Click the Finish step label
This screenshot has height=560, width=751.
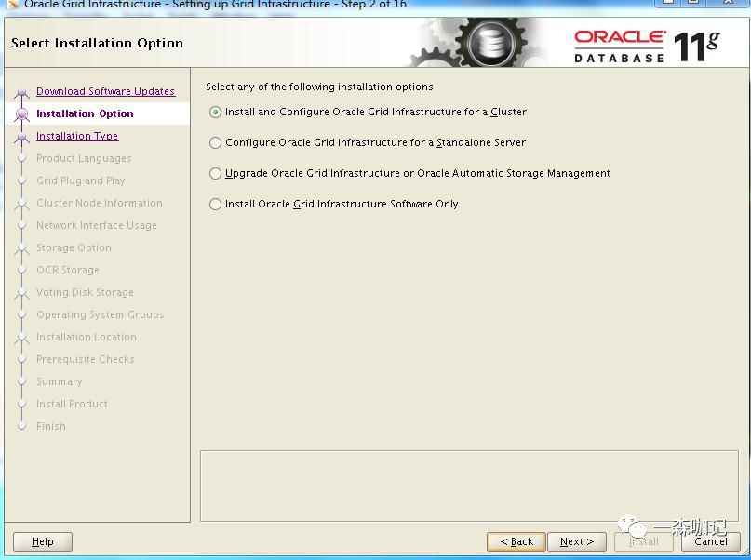[x=51, y=426]
